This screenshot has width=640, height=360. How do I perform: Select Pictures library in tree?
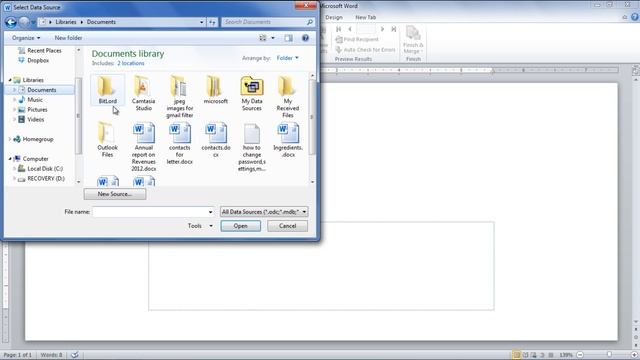33,109
